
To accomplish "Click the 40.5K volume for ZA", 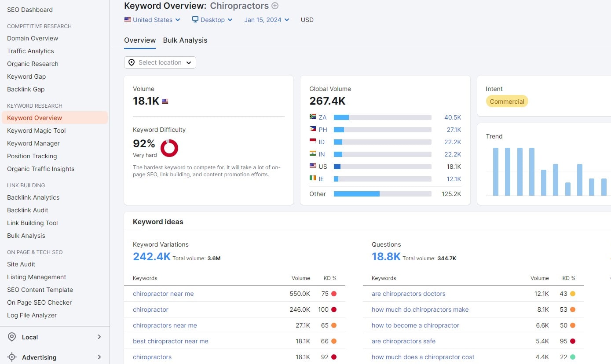I will [x=453, y=117].
